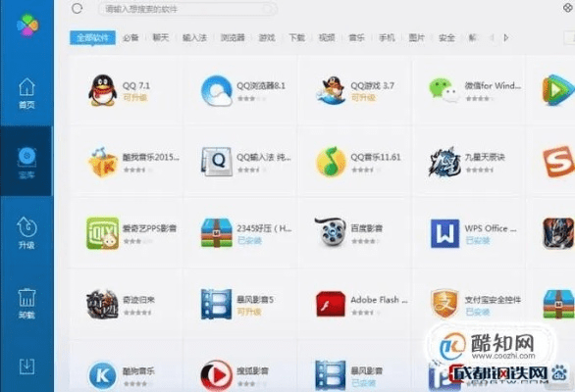Click the 支付宝安全控件 shield icon
Screen dimensions: 575x392
(444, 304)
